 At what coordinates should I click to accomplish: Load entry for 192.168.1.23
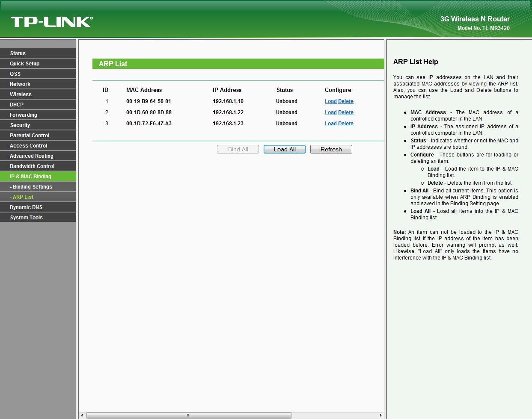click(330, 124)
